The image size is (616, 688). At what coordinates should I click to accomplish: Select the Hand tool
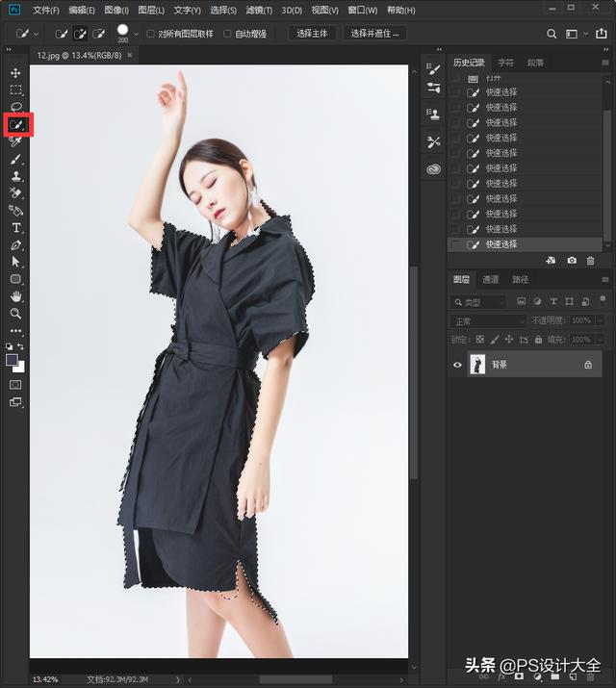15,296
